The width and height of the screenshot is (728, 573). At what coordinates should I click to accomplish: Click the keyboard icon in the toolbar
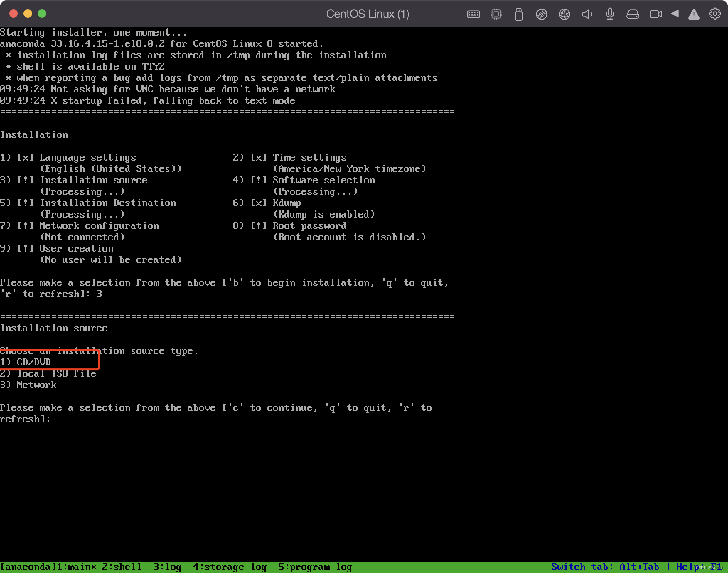click(473, 14)
